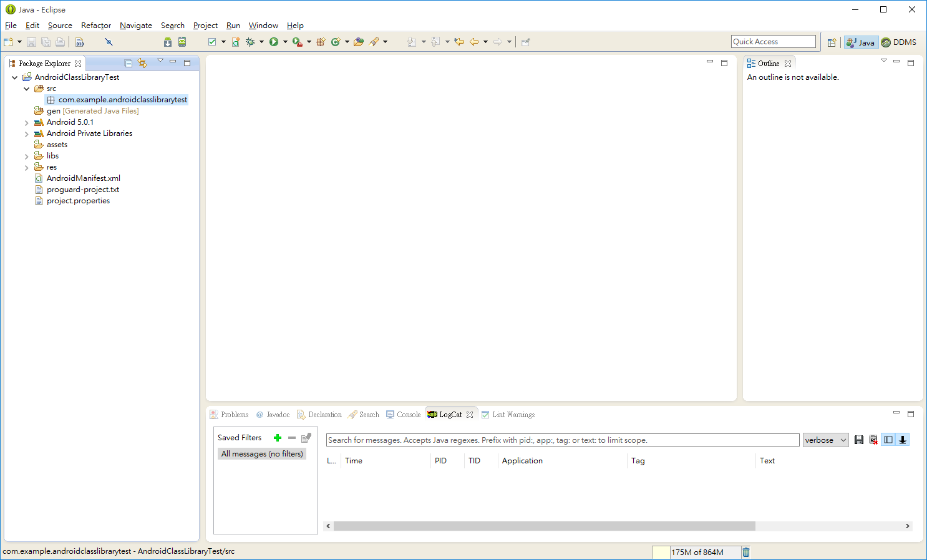This screenshot has height=560, width=927.
Task: Click Collapse All in Package Explorer
Action: coord(129,63)
